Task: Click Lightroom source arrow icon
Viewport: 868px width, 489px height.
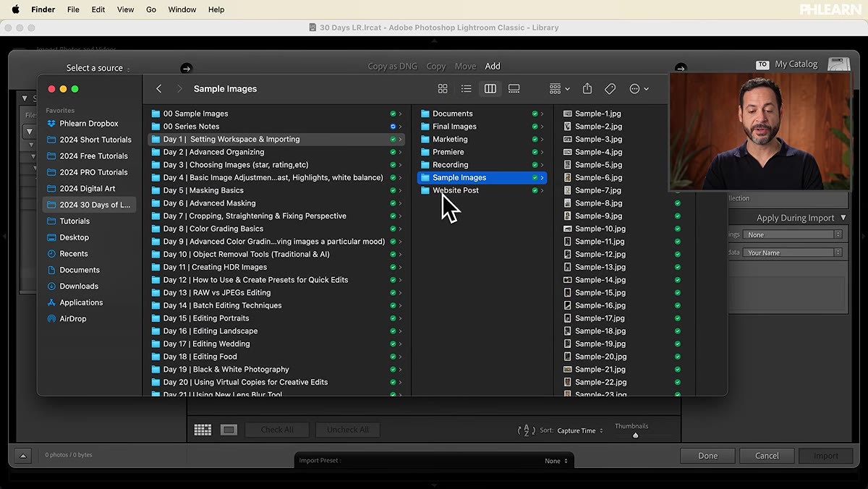Action: (x=186, y=68)
